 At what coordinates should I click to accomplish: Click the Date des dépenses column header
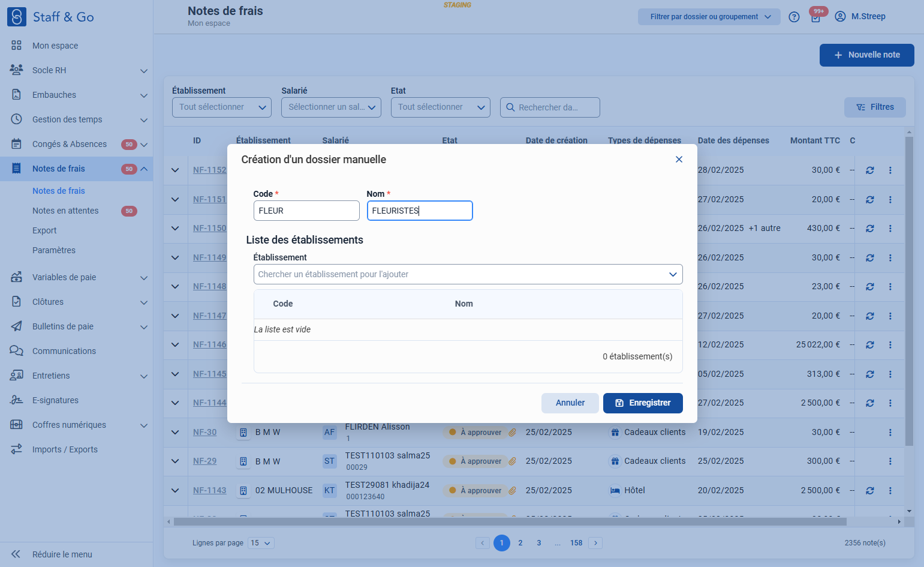[733, 140]
